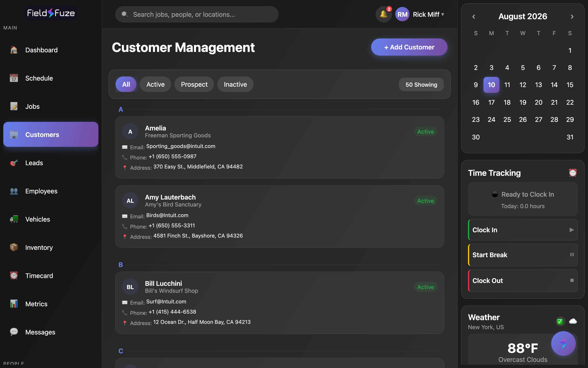Open the notifications bell

pyautogui.click(x=384, y=14)
